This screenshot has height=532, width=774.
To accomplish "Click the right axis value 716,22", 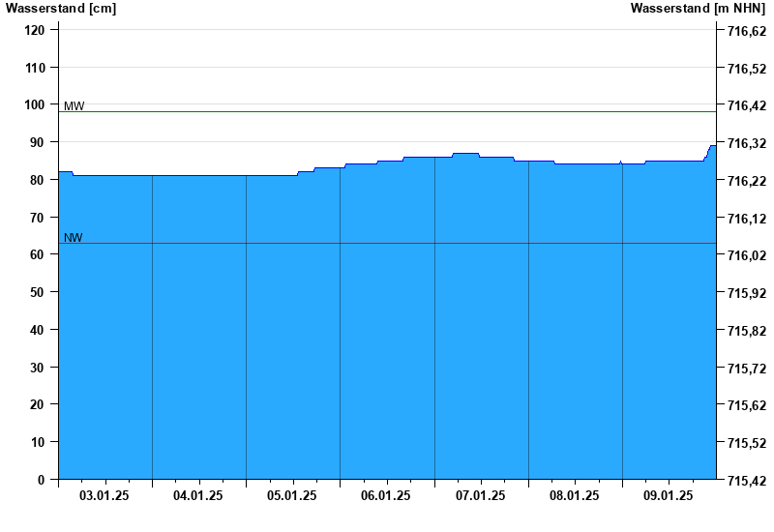I will coord(747,181).
